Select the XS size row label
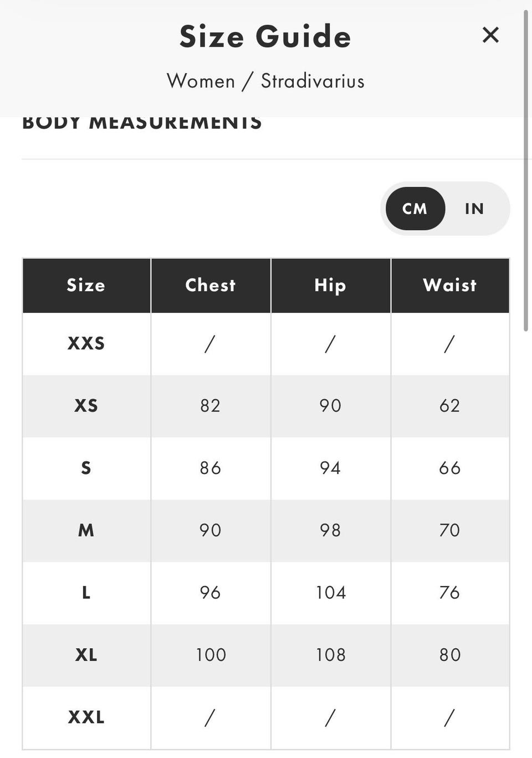Image resolution: width=532 pixels, height=758 pixels. click(x=86, y=406)
